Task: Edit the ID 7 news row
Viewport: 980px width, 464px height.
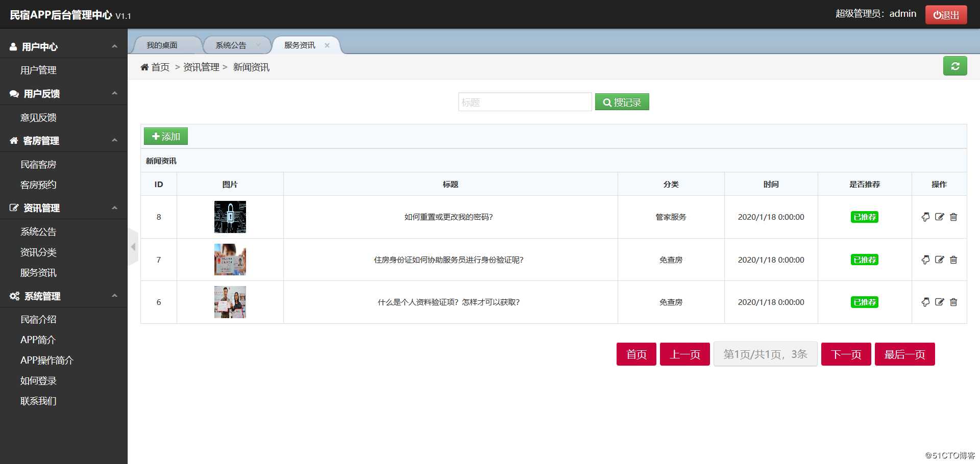Action: (x=940, y=260)
